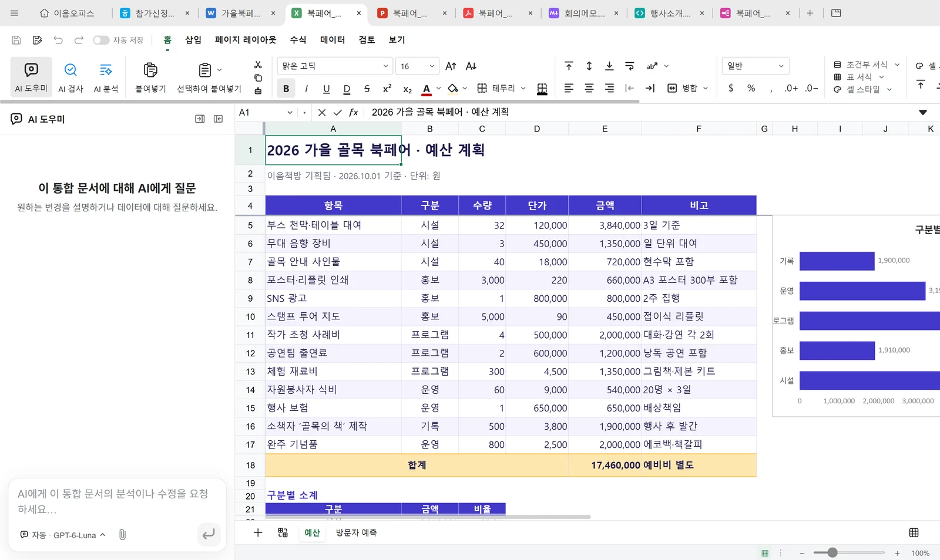Click the fx insert function icon
This screenshot has width=940, height=560.
(x=354, y=112)
